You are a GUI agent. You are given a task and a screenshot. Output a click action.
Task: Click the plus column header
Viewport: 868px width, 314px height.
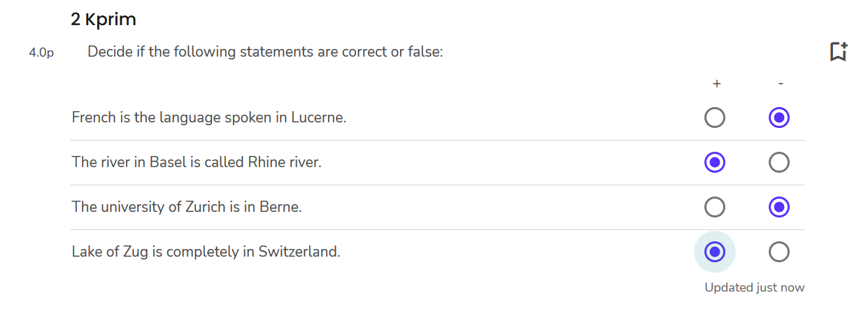[716, 84]
